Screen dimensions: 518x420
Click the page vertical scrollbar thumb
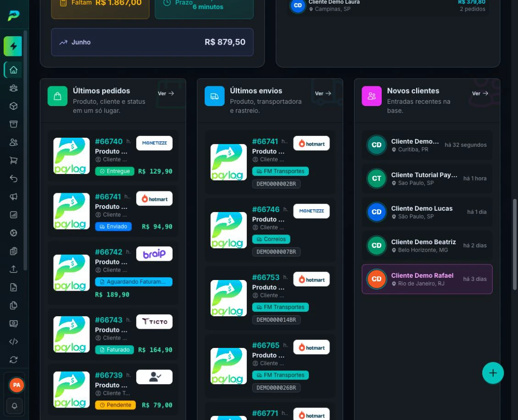[x=514, y=245]
